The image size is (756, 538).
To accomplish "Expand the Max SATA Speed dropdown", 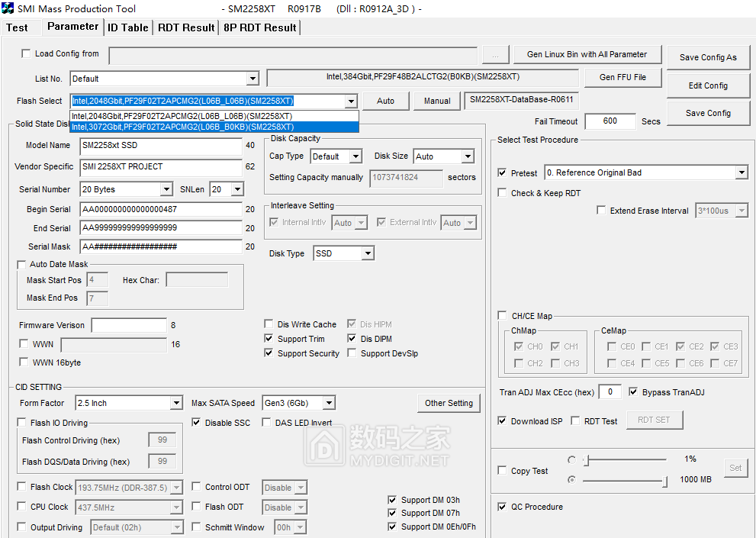I will click(329, 403).
